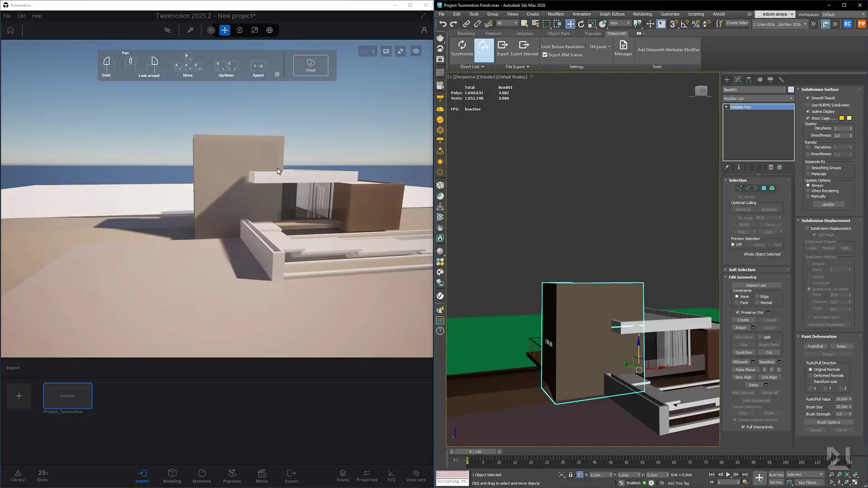Click the Export Selected icon

[524, 45]
